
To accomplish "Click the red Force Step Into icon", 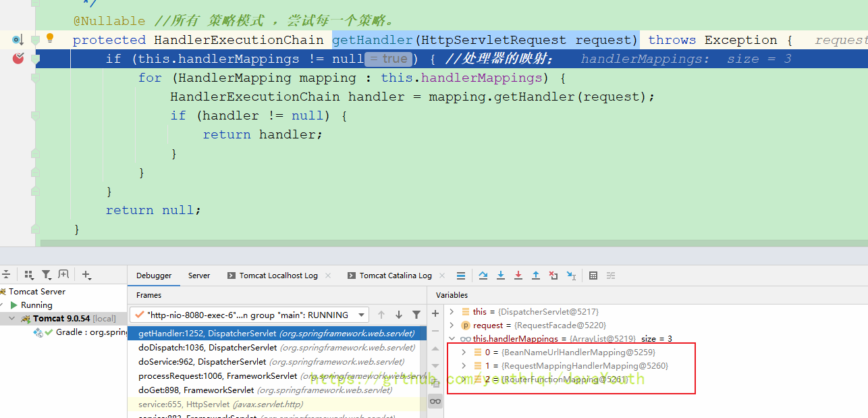I will pyautogui.click(x=518, y=276).
